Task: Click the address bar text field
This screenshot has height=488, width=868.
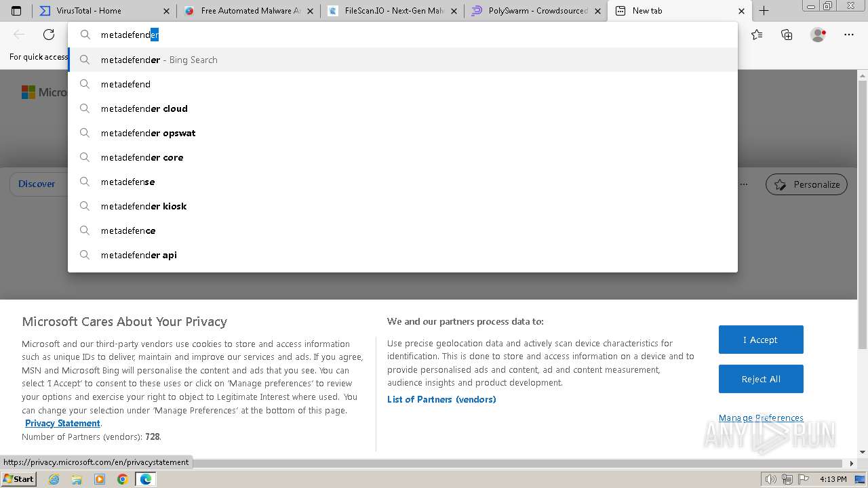Action: point(403,35)
